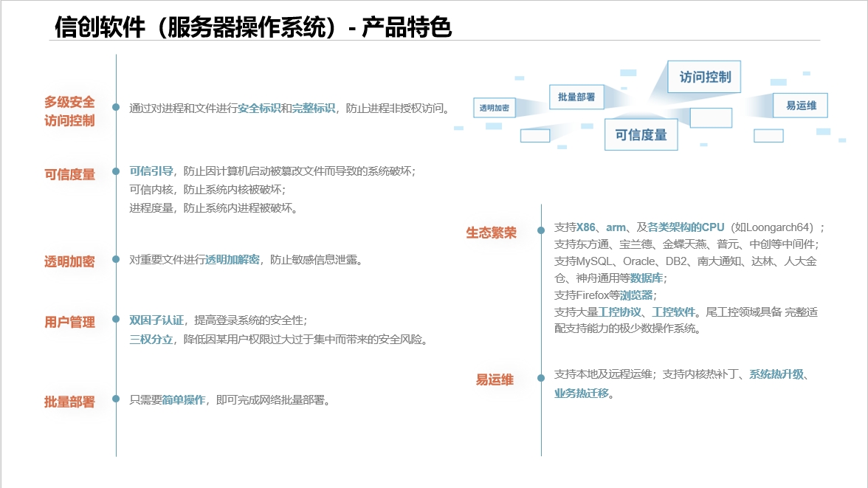This screenshot has height=488, width=868.
Task: Click the highlighted 透明加解密 text
Action: 232,259
